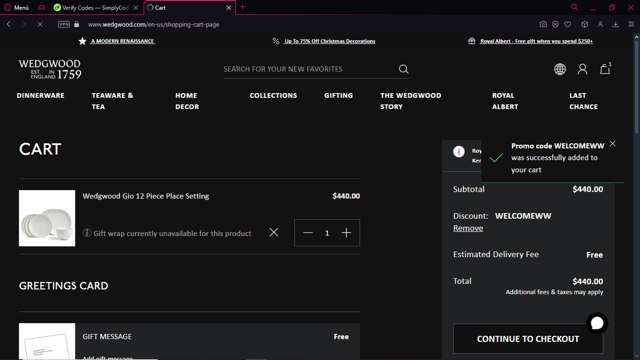640x360 pixels.
Task: Click the Estimated Delivery Fee label
Action: tap(496, 254)
